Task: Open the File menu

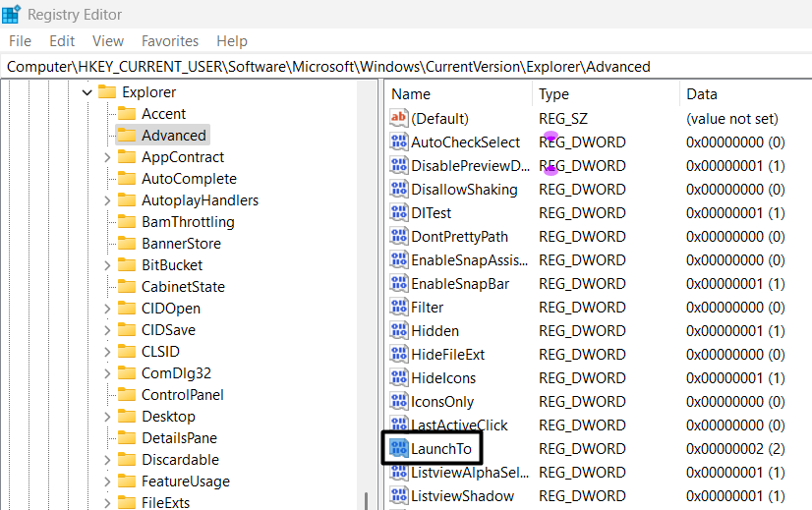Action: (x=20, y=41)
